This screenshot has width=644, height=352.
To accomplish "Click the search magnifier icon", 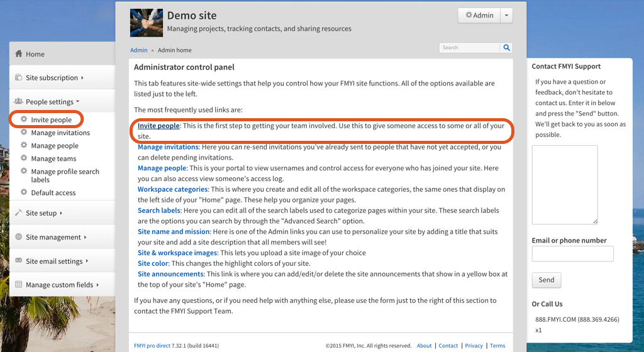I will pos(506,48).
